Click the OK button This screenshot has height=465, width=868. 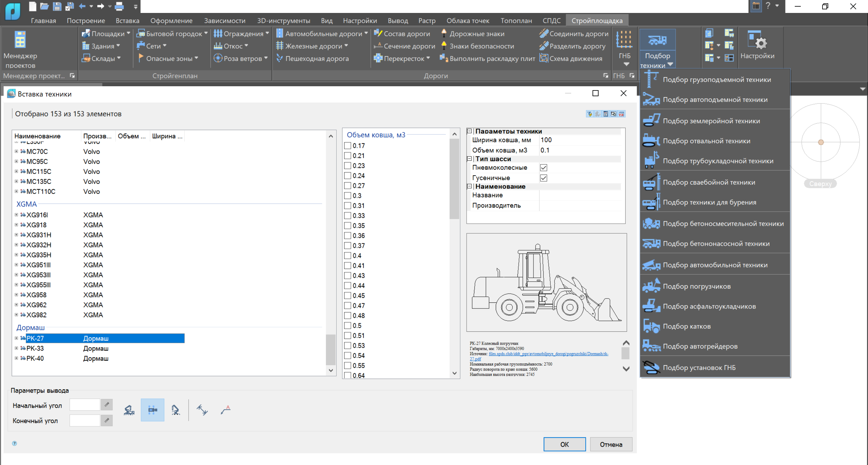point(565,444)
